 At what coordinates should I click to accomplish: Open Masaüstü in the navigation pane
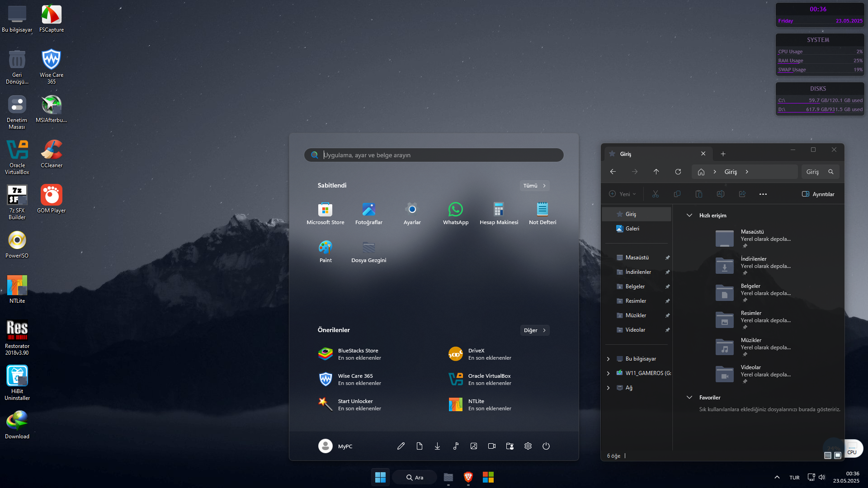pyautogui.click(x=637, y=258)
